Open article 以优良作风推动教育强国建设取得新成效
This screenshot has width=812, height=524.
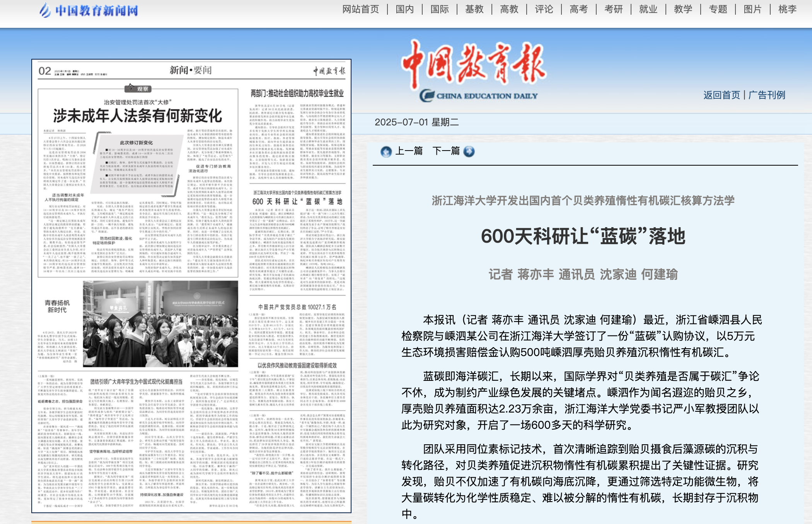point(297,365)
